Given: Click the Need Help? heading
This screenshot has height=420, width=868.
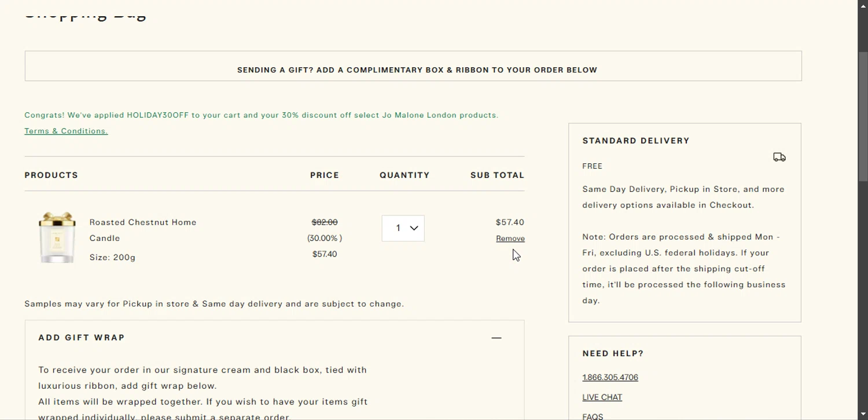Looking at the screenshot, I should click(613, 353).
